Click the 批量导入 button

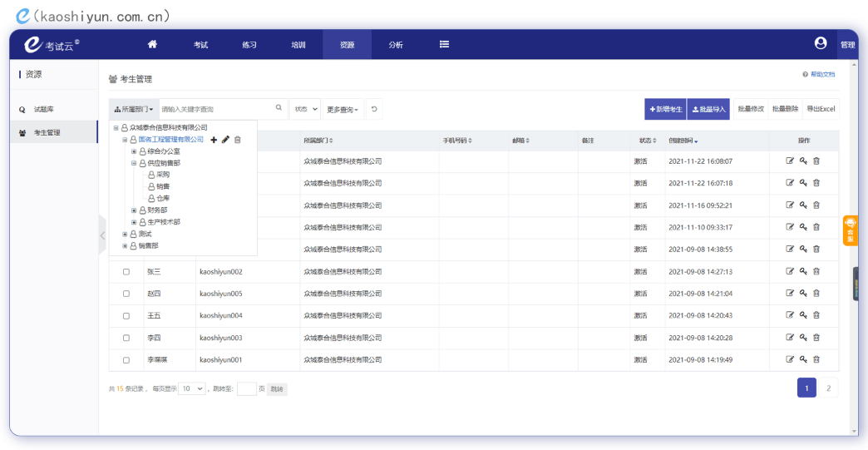click(708, 109)
